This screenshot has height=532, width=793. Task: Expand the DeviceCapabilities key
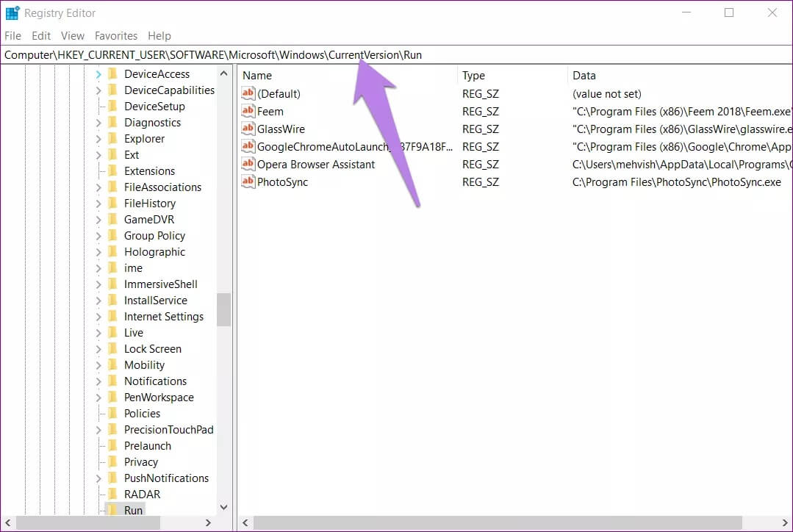[x=98, y=90]
